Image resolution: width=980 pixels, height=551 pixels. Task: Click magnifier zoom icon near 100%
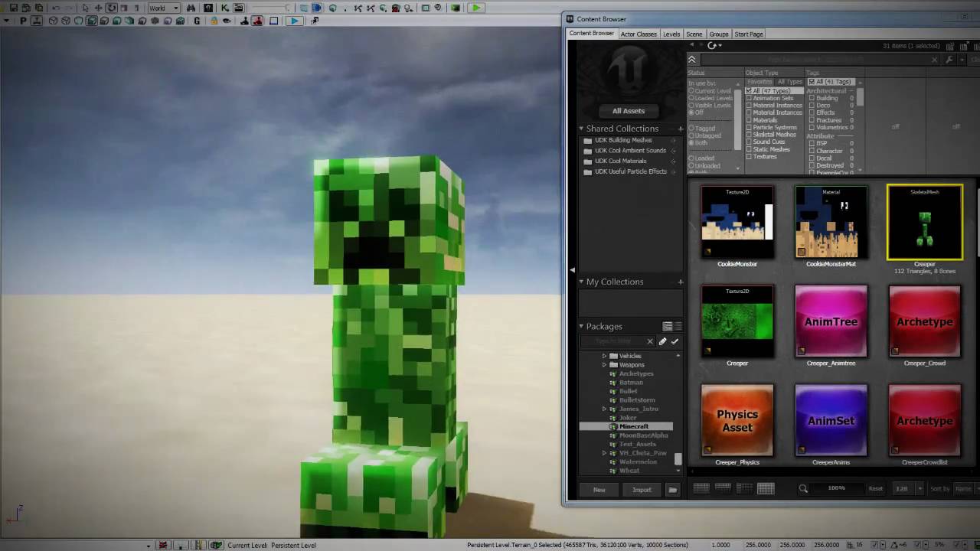pyautogui.click(x=803, y=489)
